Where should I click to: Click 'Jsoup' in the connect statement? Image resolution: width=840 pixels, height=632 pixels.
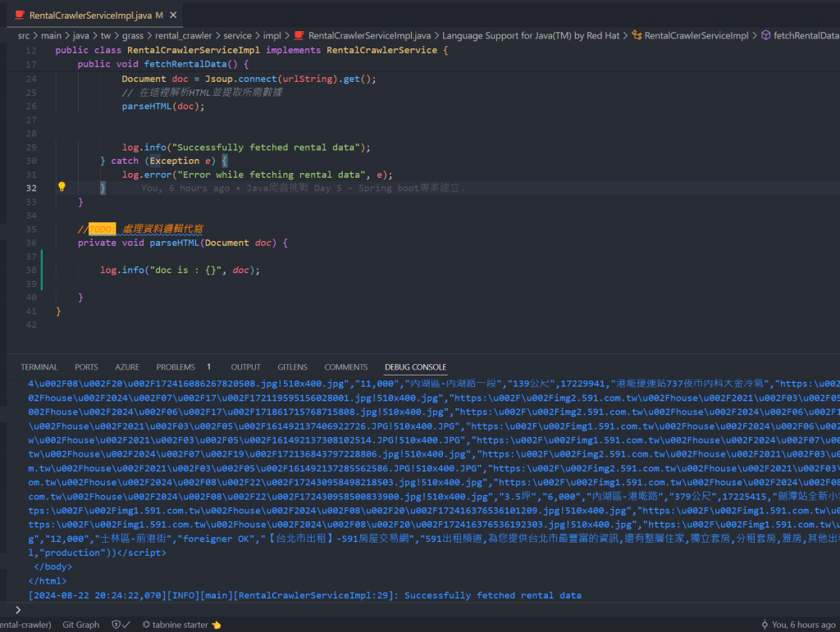(x=218, y=80)
